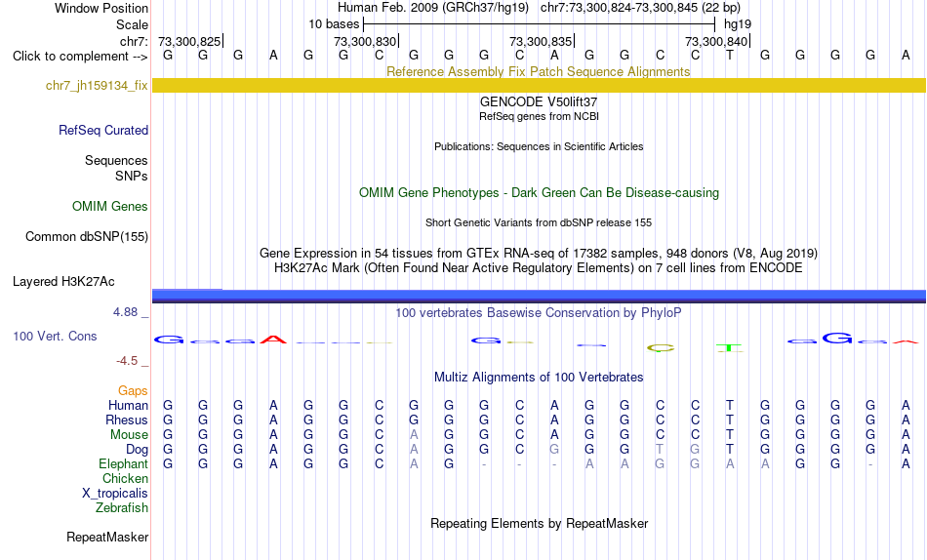Viewport: 927px width, 560px height.
Task: Click the 'Human Feb. 2009 (GRCh37/hg19)' assembly title
Action: [433, 8]
